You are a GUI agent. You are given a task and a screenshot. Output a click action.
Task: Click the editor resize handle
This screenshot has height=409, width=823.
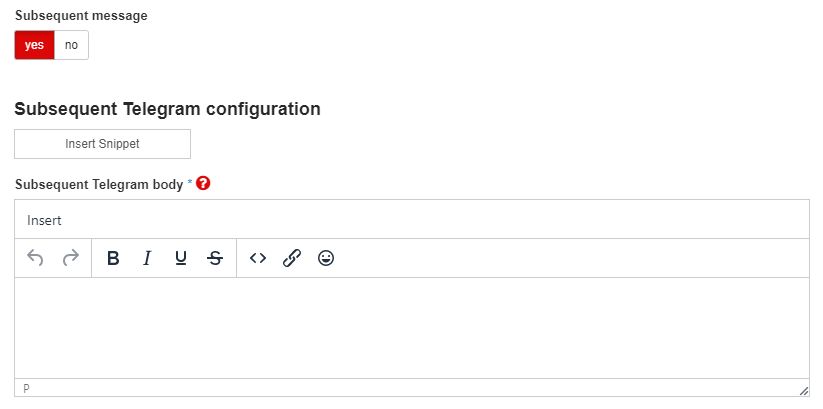tap(803, 390)
